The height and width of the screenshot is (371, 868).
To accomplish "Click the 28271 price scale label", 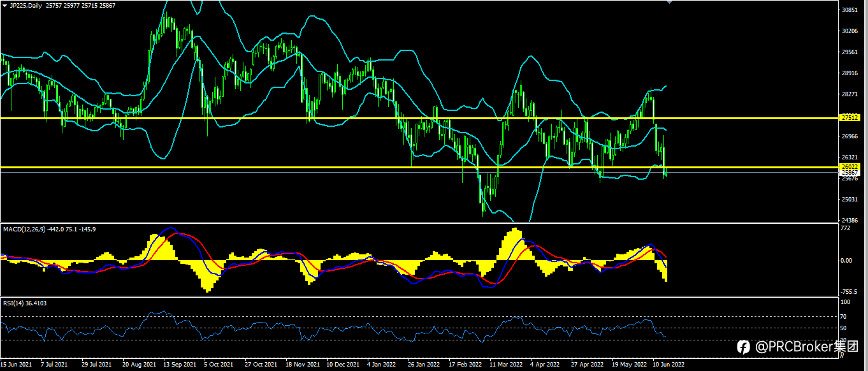I will 850,94.
